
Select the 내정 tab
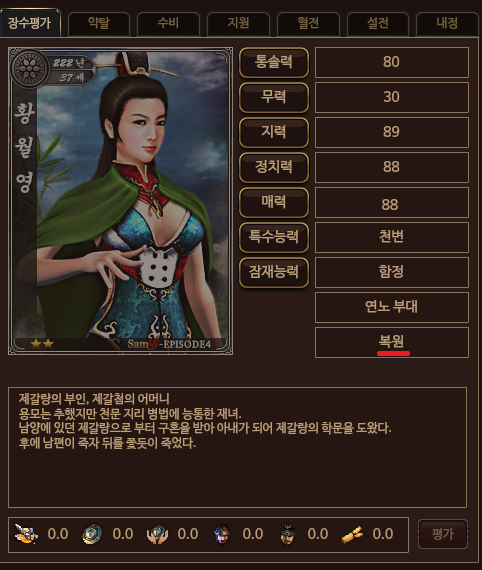coord(447,24)
